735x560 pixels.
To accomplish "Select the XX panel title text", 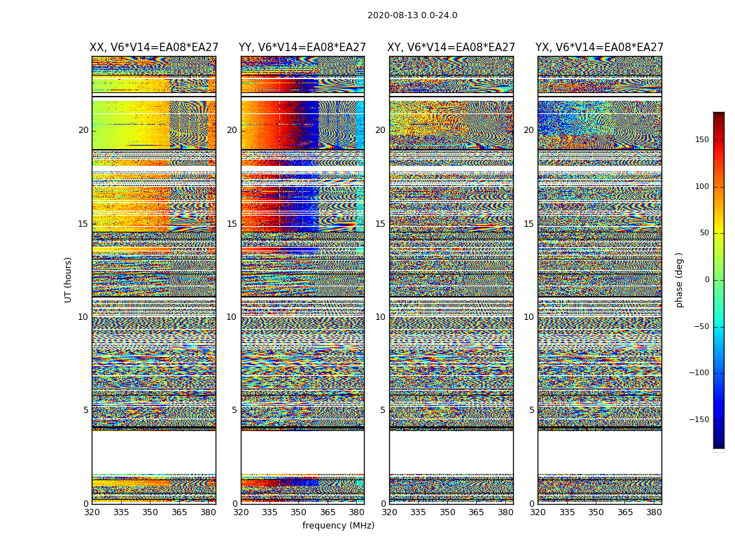I will click(154, 48).
